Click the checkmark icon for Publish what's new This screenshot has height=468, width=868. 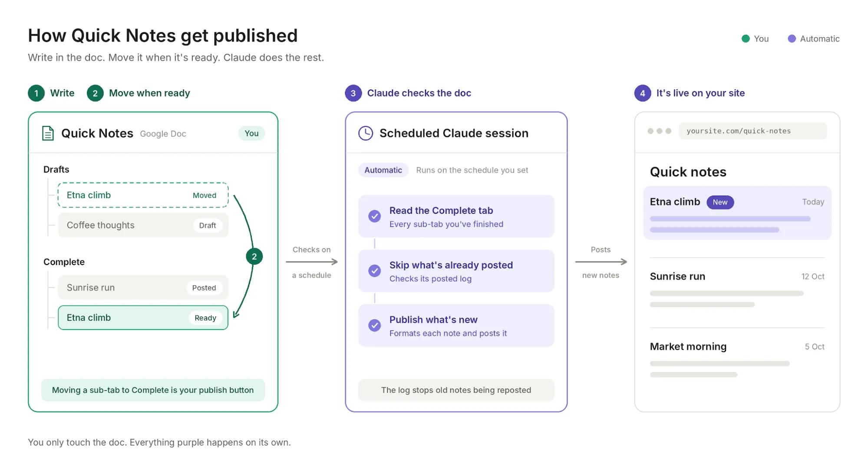point(375,325)
